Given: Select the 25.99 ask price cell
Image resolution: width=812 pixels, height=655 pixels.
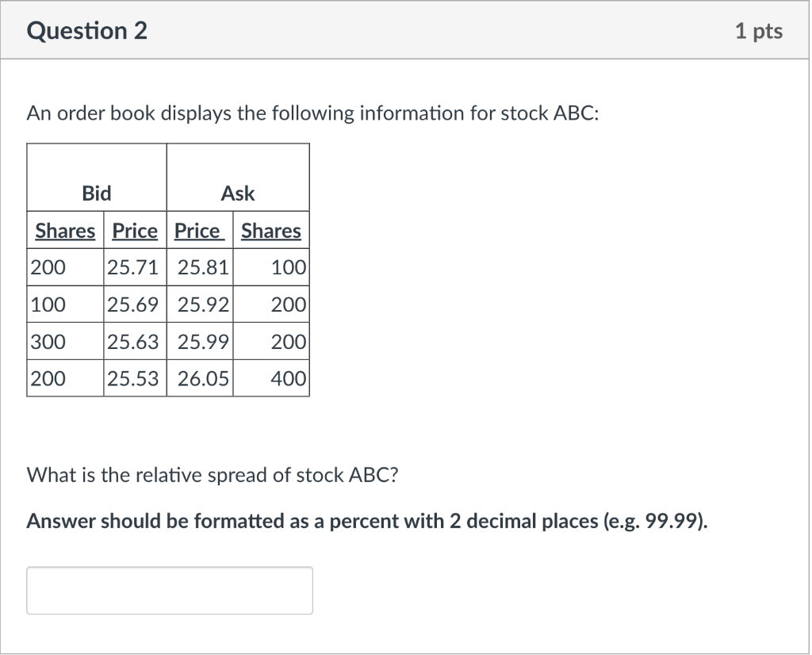Looking at the screenshot, I should click(200, 342).
